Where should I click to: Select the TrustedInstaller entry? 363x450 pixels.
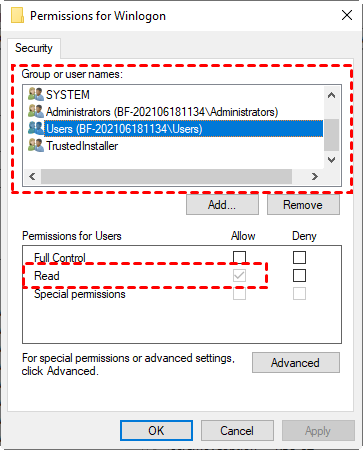[82, 146]
